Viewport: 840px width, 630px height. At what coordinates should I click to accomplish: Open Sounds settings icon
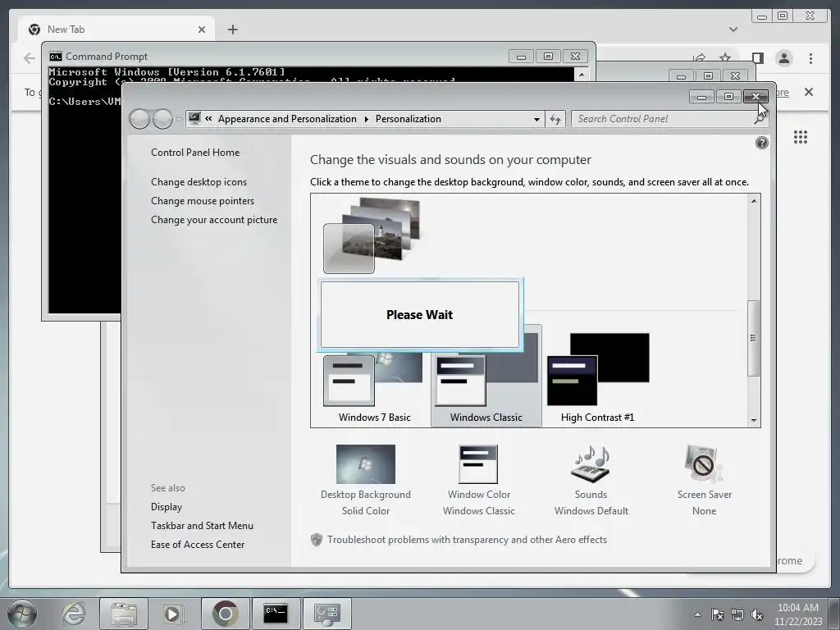tap(591, 464)
